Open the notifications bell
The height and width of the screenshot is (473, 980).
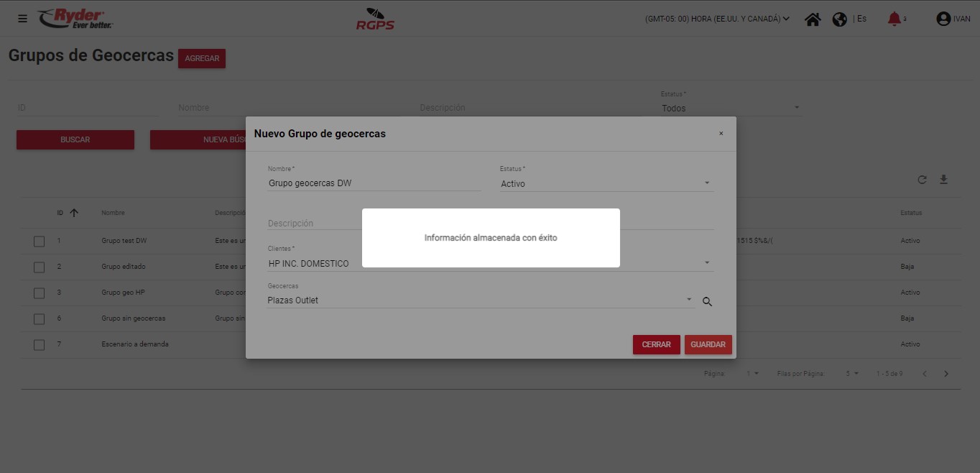pyautogui.click(x=894, y=19)
